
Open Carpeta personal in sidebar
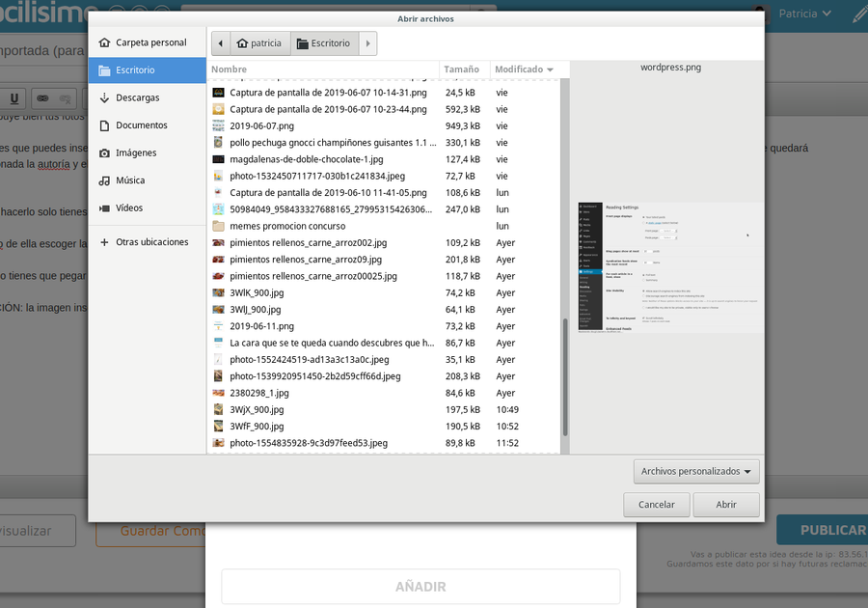point(150,42)
